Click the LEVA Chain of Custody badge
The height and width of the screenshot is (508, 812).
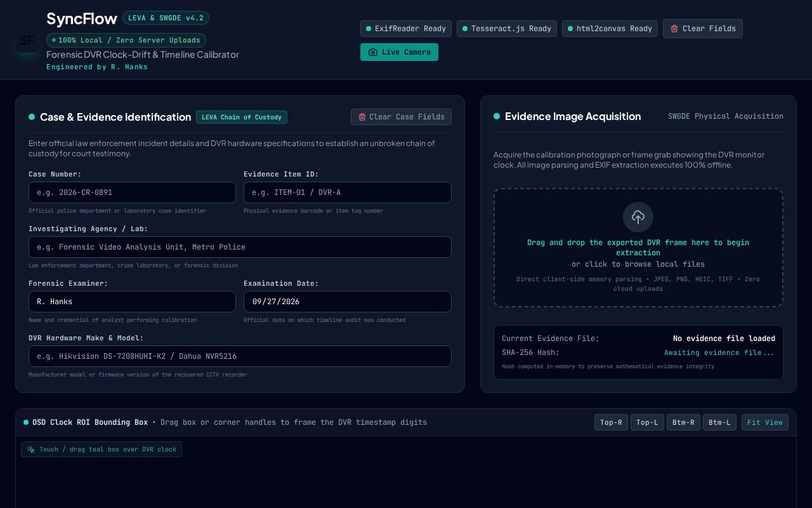click(x=242, y=117)
